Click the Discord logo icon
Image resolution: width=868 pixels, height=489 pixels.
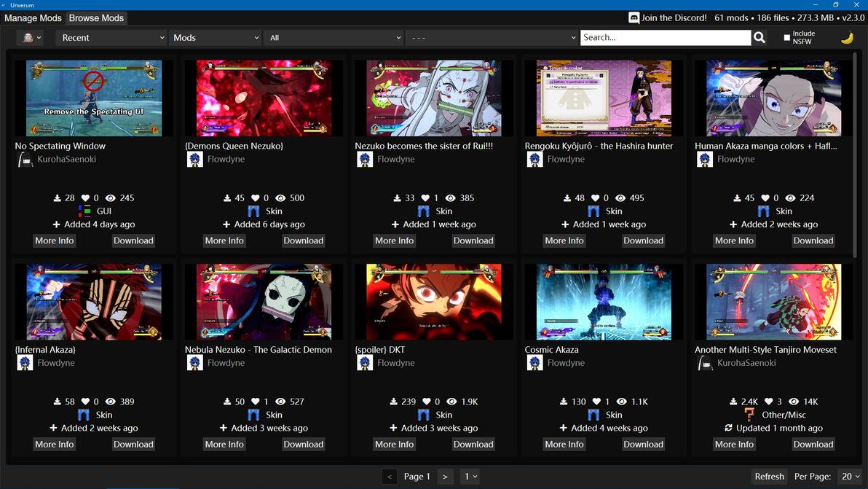pos(634,17)
